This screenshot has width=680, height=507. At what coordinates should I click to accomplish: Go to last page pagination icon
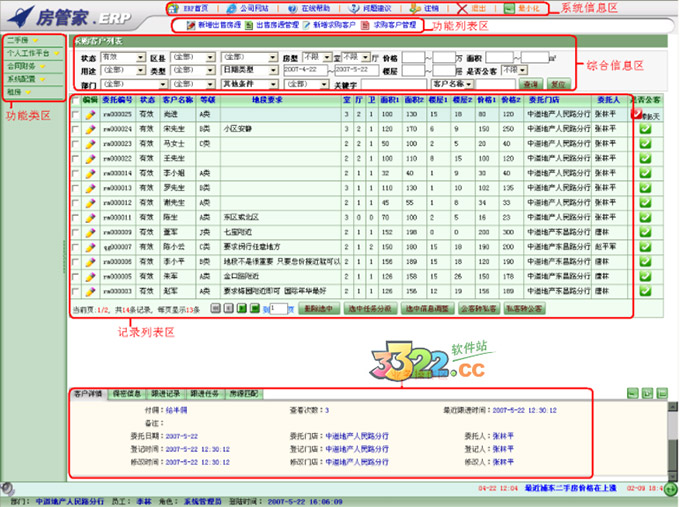click(255, 308)
